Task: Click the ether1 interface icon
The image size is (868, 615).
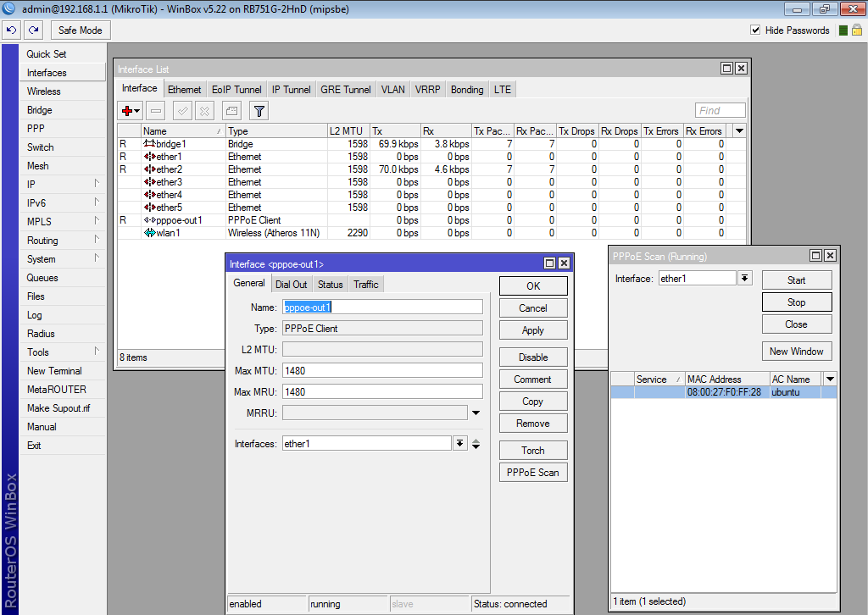Action: click(149, 157)
